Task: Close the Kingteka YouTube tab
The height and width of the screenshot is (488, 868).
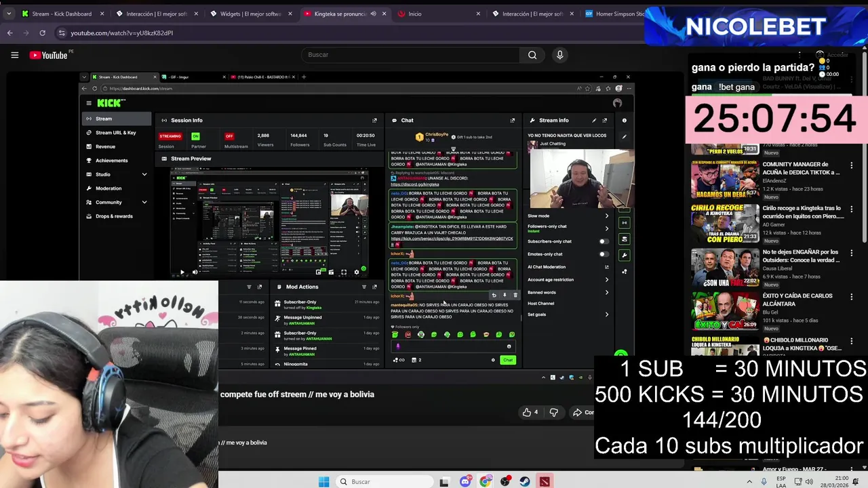Action: pos(384,14)
